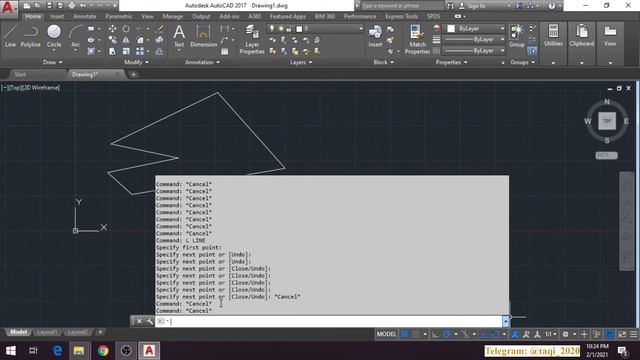Expand the Block panel dropdown
Screen dimensions: 640x360
pyautogui.click(x=384, y=62)
